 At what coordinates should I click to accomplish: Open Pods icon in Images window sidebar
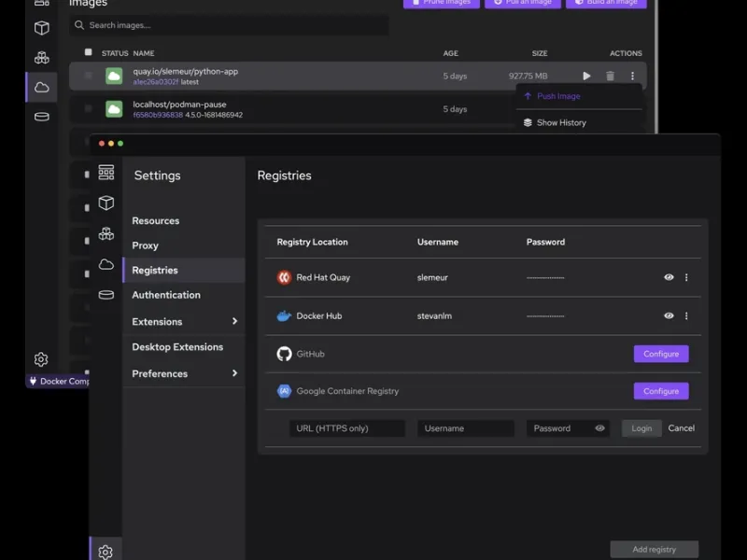tap(41, 58)
